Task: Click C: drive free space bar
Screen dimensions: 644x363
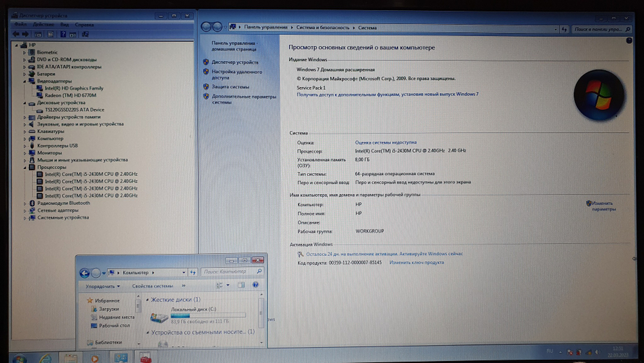Action: point(208,315)
